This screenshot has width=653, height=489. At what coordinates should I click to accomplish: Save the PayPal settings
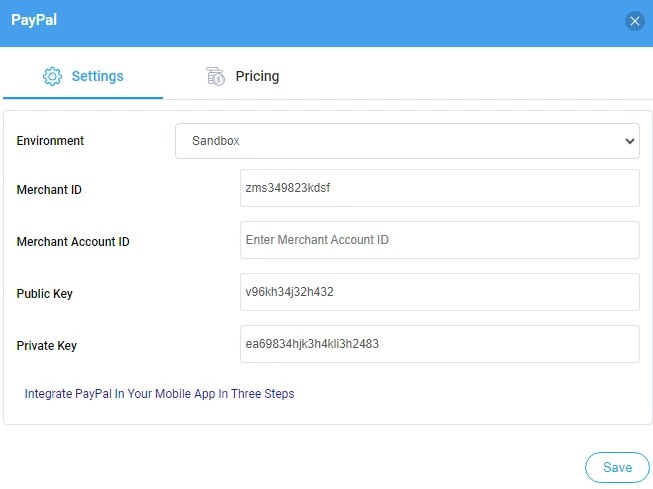[x=617, y=467]
